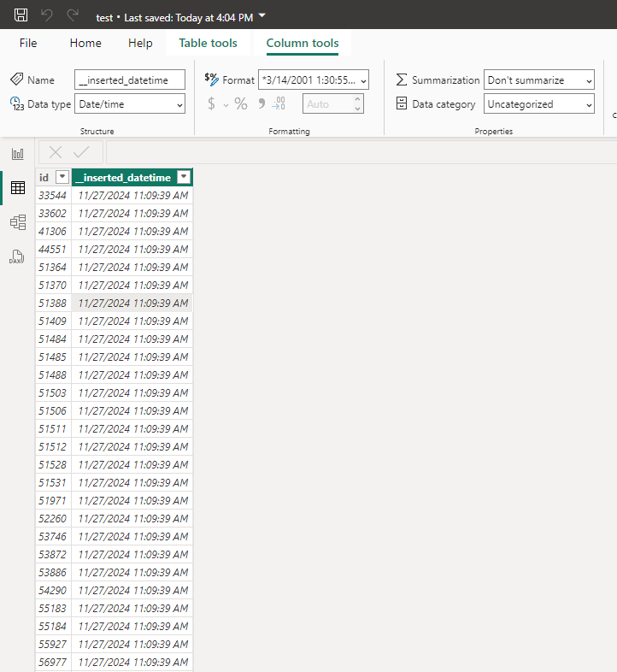The image size is (617, 672).
Task: Click the cell with id 33602
Action: coord(53,214)
